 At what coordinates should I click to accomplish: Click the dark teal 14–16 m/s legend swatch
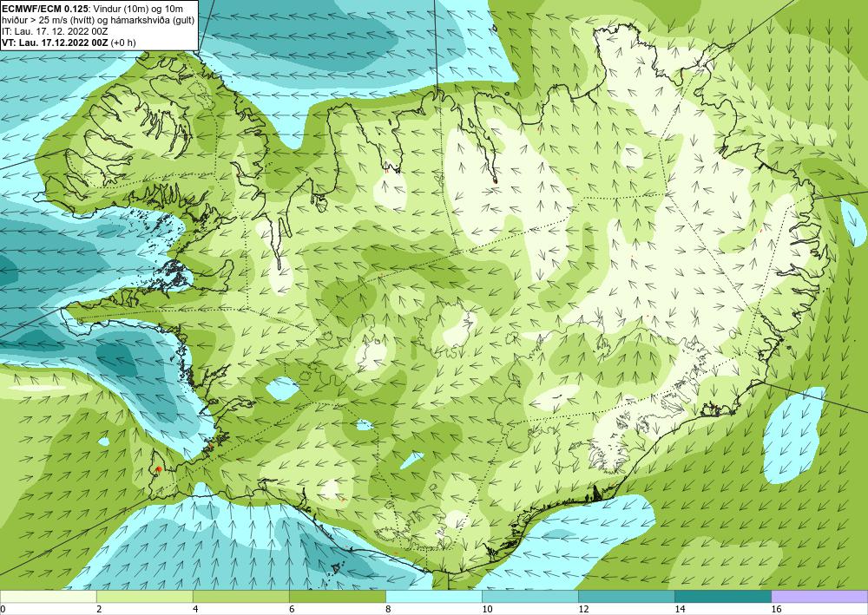[x=723, y=597]
